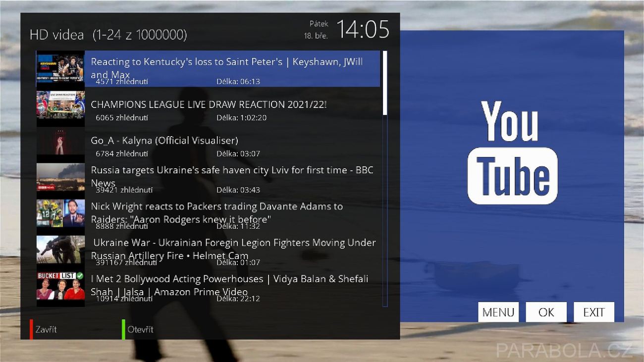Viewport: 644px width, 362px height.
Task: Click '391167 zhlédnutí' view count
Action: coord(126,262)
